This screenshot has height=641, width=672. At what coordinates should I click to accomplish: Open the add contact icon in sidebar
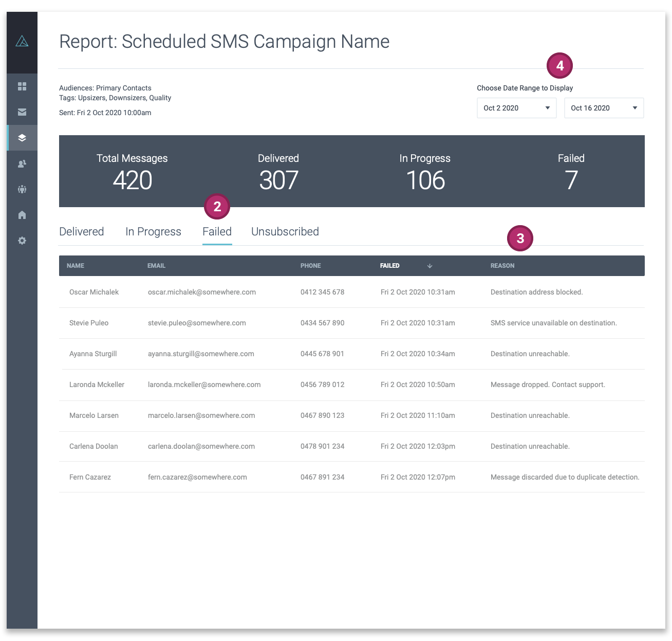tap(22, 163)
